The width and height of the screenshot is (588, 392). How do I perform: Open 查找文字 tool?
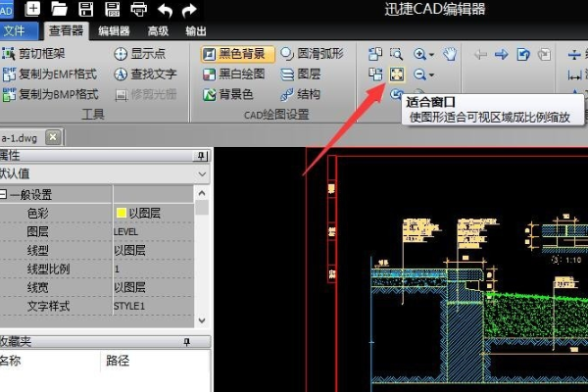tap(145, 73)
